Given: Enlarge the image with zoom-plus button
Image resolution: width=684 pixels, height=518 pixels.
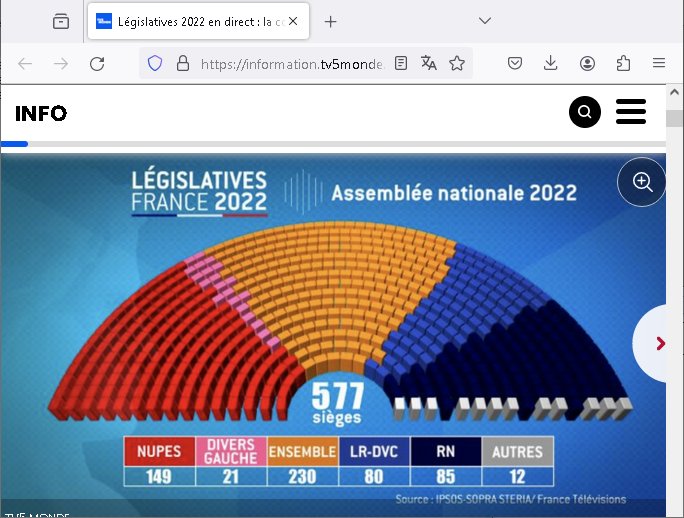Looking at the screenshot, I should pos(642,182).
